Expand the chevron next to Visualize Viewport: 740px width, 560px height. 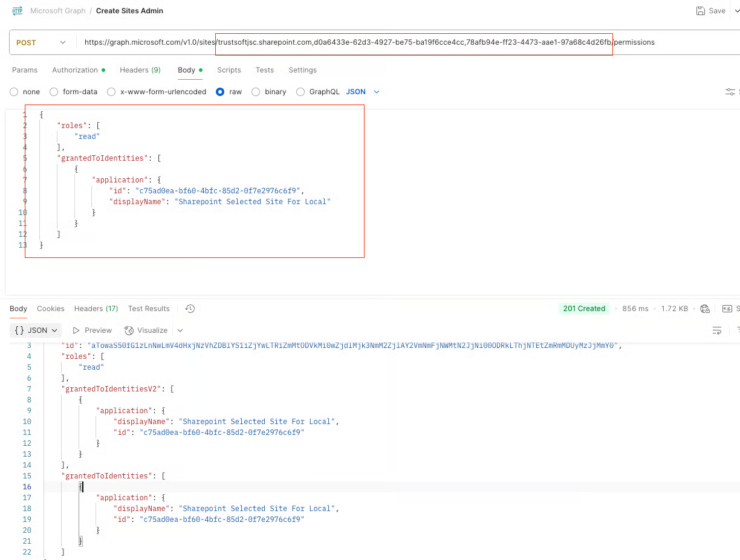tap(180, 330)
